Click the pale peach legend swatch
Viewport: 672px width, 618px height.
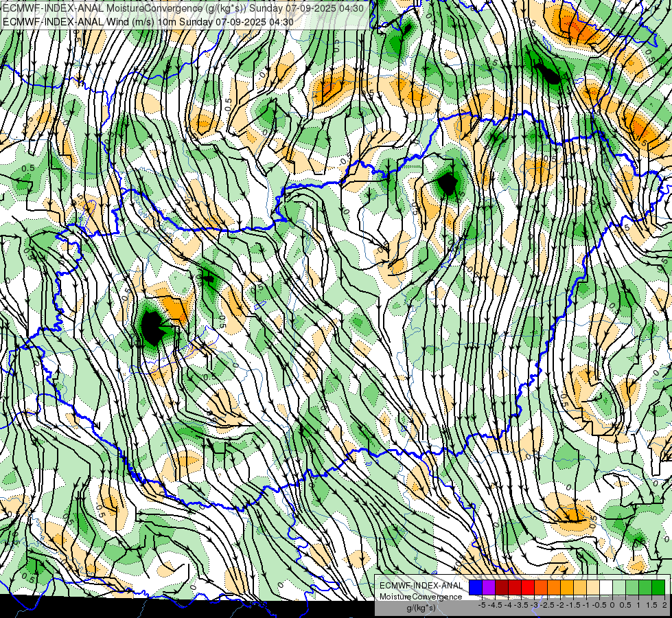[x=593, y=588]
